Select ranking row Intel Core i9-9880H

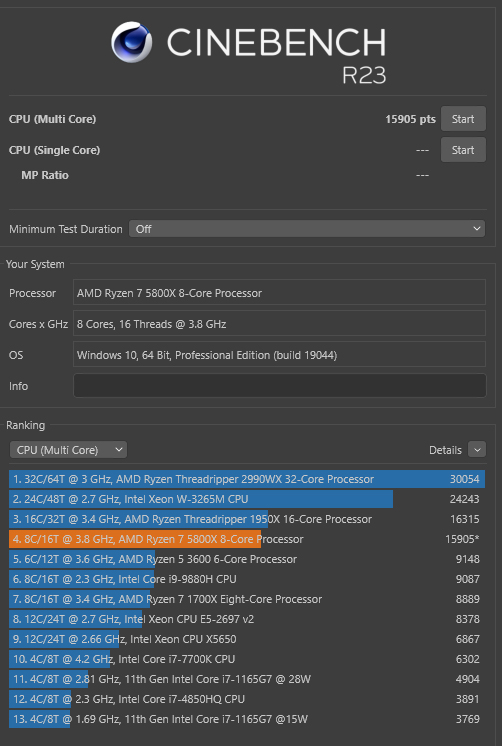247,579
